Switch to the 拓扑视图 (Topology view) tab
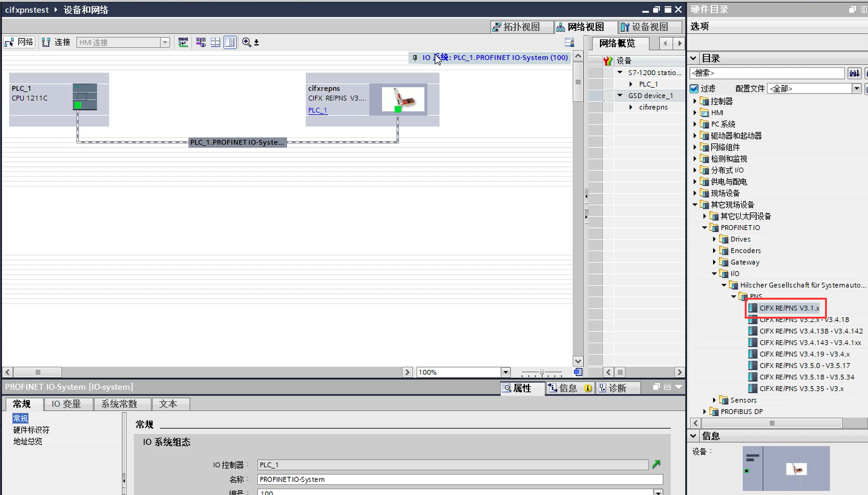 516,27
